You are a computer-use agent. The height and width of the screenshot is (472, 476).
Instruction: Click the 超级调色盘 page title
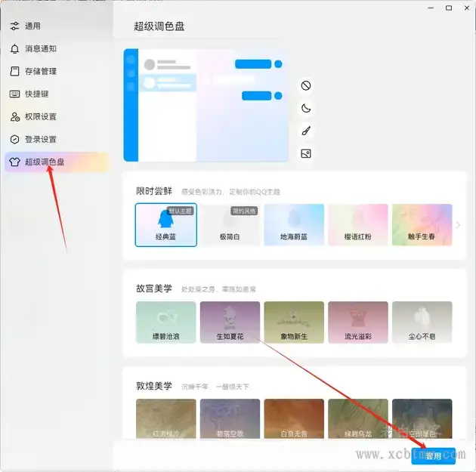[x=159, y=26]
